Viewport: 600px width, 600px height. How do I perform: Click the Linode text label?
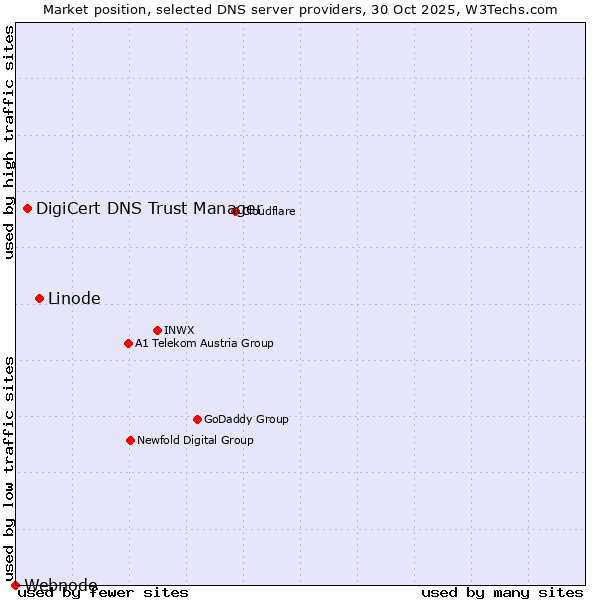coord(74,298)
